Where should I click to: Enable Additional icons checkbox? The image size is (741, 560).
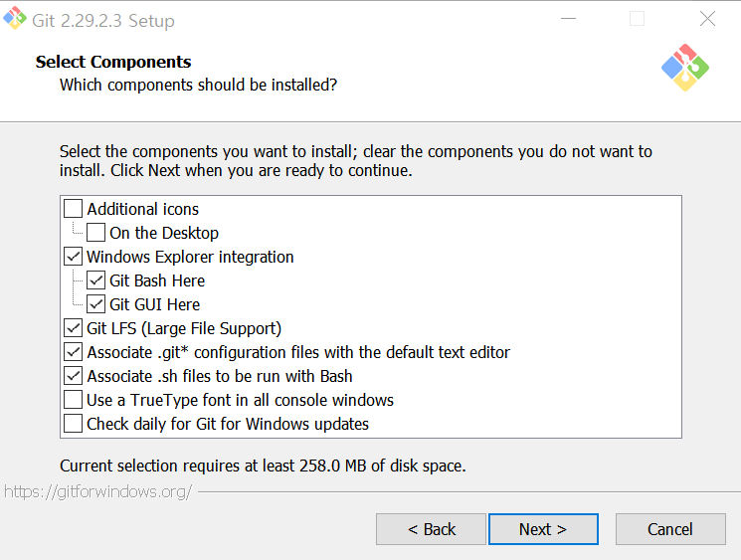(x=74, y=209)
